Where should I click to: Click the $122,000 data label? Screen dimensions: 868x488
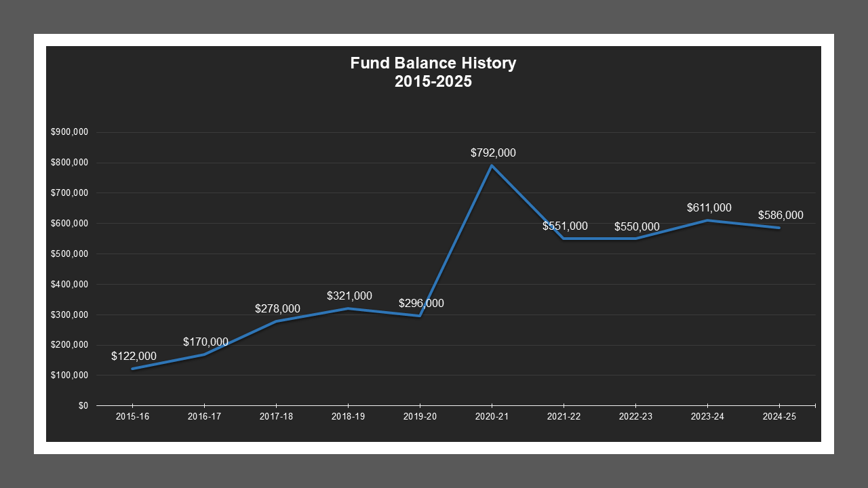point(134,357)
